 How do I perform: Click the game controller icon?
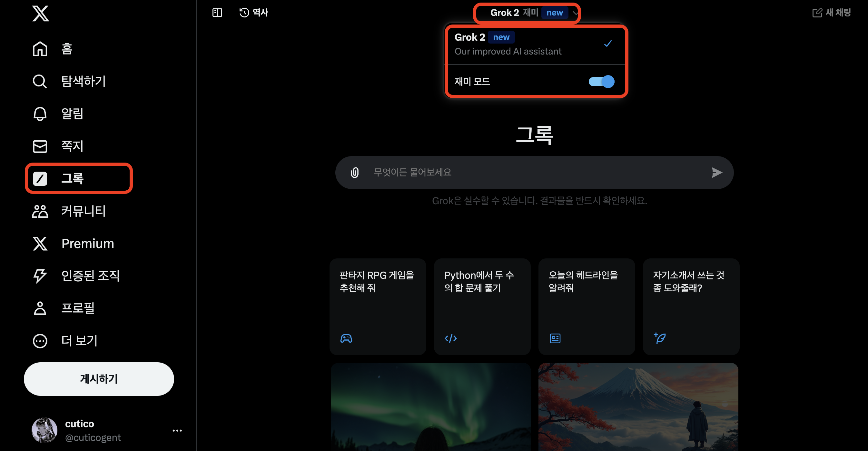[346, 338]
